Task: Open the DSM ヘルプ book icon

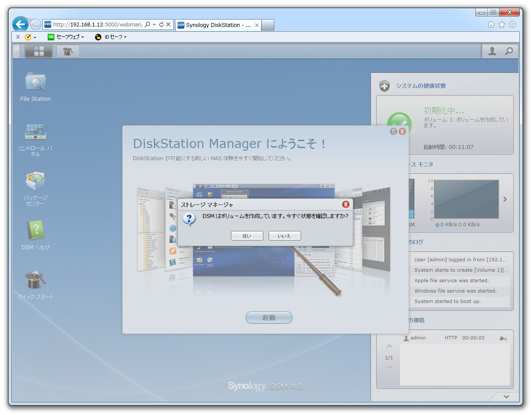Action: 36,231
